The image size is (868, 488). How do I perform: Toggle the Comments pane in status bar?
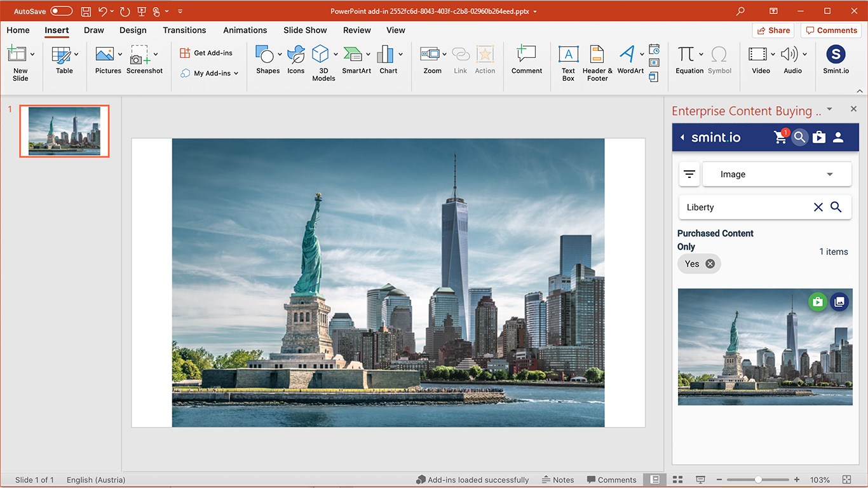(x=611, y=480)
